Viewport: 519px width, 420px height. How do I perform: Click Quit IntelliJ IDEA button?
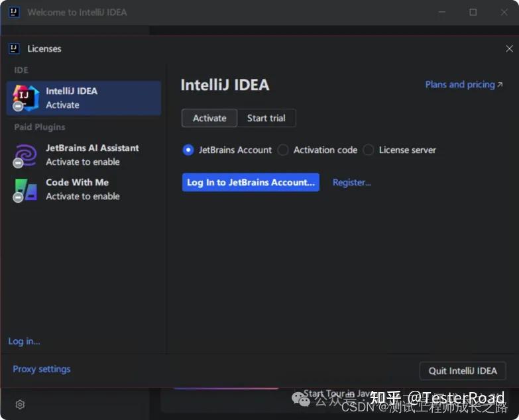(463, 371)
